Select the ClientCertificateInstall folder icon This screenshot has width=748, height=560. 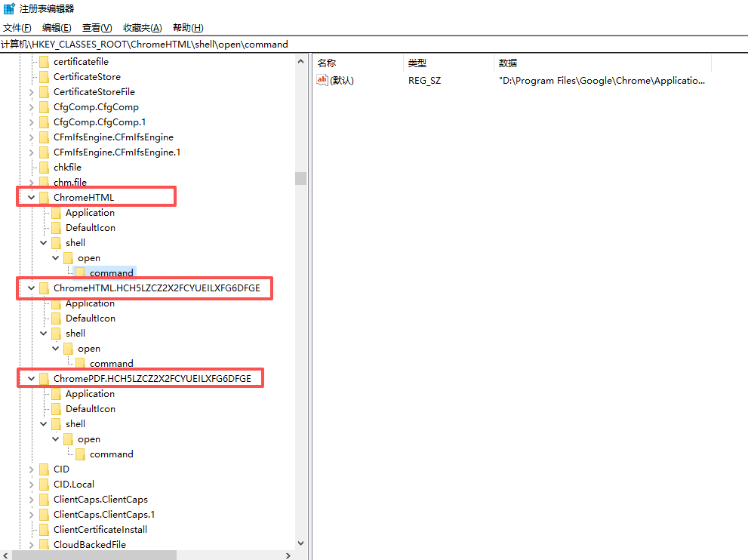(x=45, y=530)
